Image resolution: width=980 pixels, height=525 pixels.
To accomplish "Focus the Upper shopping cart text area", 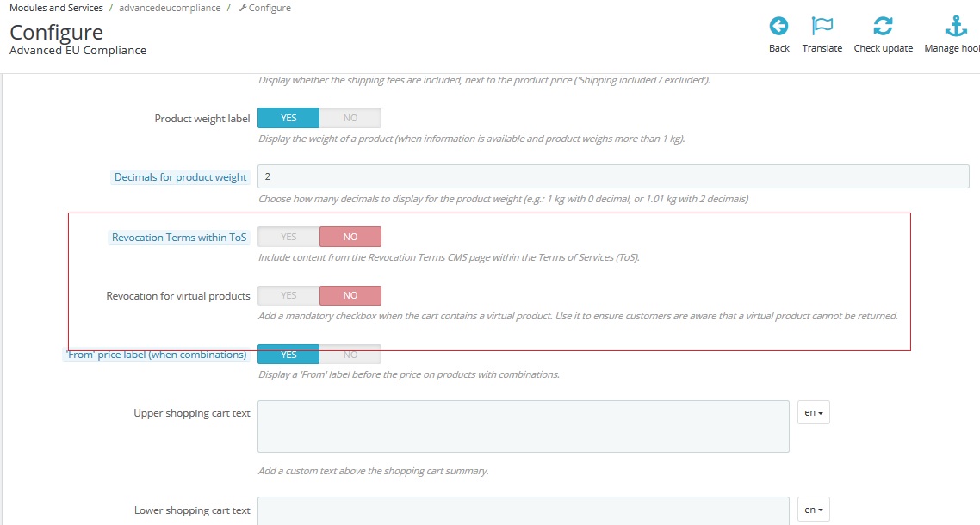I will pyautogui.click(x=523, y=426).
